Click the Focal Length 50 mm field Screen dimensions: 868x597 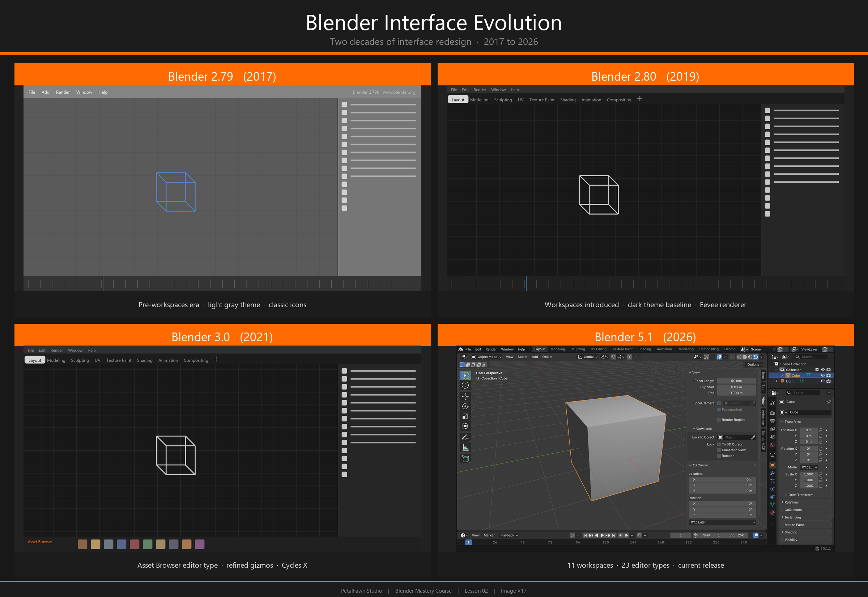736,381
